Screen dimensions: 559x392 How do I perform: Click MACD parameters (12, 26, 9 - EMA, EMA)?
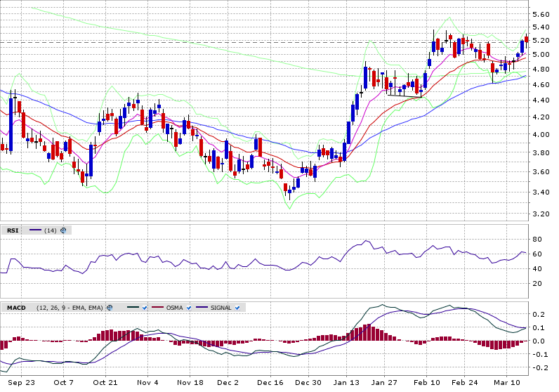pyautogui.click(x=69, y=308)
